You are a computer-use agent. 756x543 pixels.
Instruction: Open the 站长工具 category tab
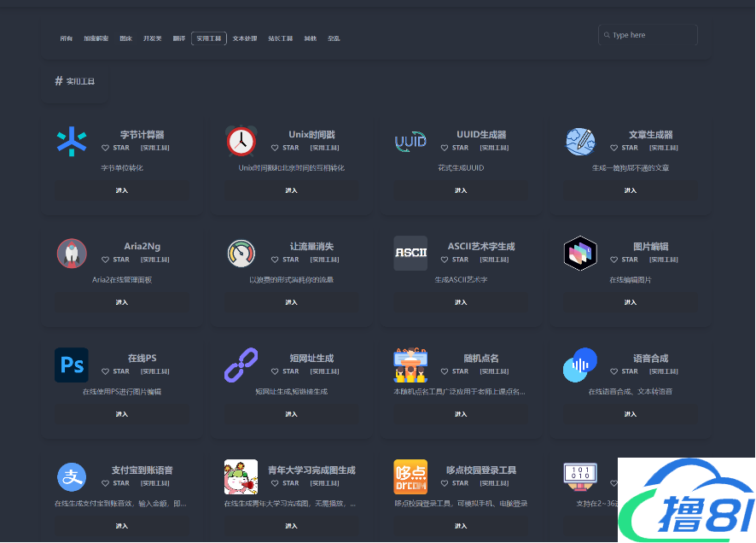[280, 38]
